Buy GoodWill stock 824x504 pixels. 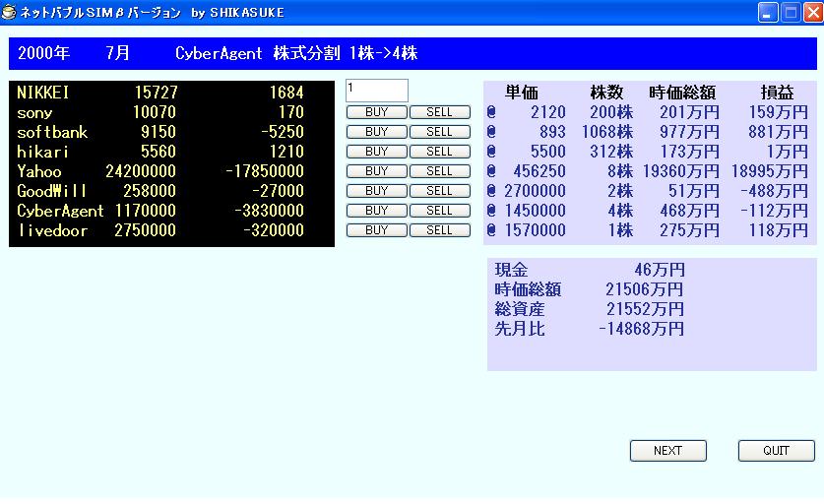click(376, 191)
